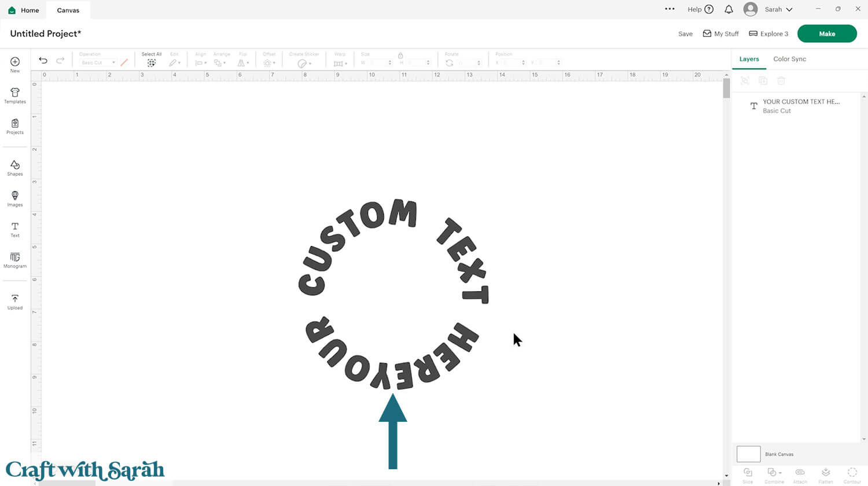The image size is (868, 486).
Task: Click the operation color swatch
Action: pos(124,62)
